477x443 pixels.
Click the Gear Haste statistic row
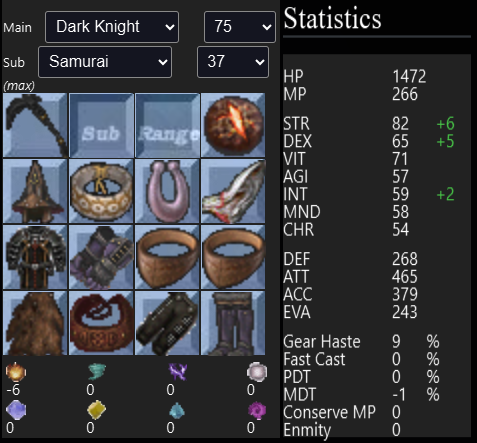[x=361, y=342]
